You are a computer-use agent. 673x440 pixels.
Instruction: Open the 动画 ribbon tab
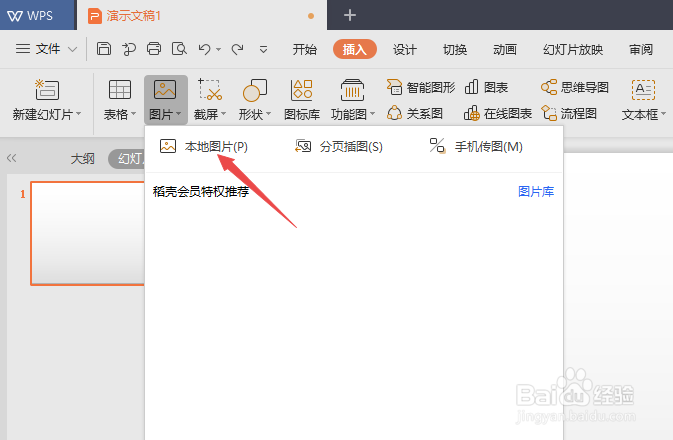pos(504,50)
